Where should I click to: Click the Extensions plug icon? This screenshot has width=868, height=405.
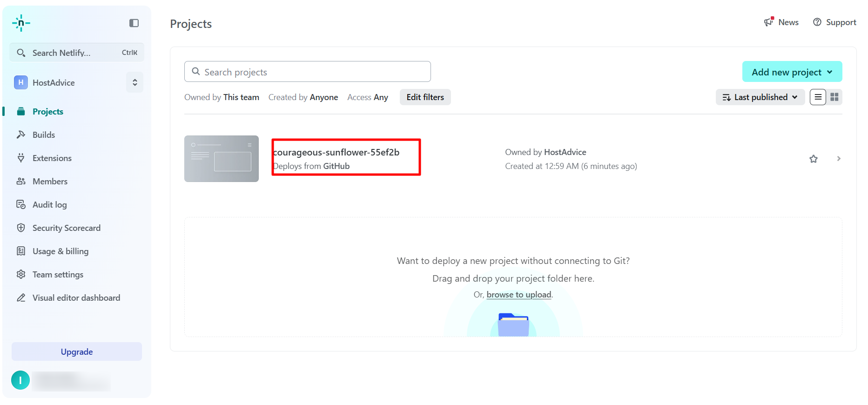pos(21,158)
